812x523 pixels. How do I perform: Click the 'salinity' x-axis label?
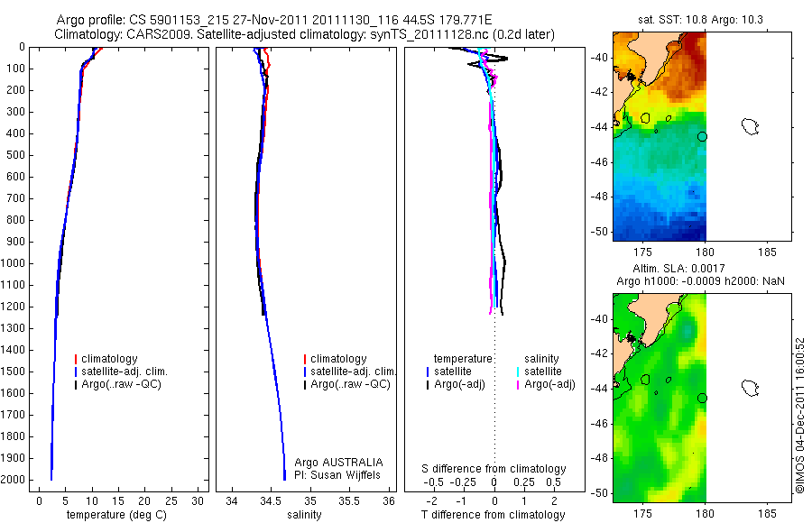(x=305, y=515)
